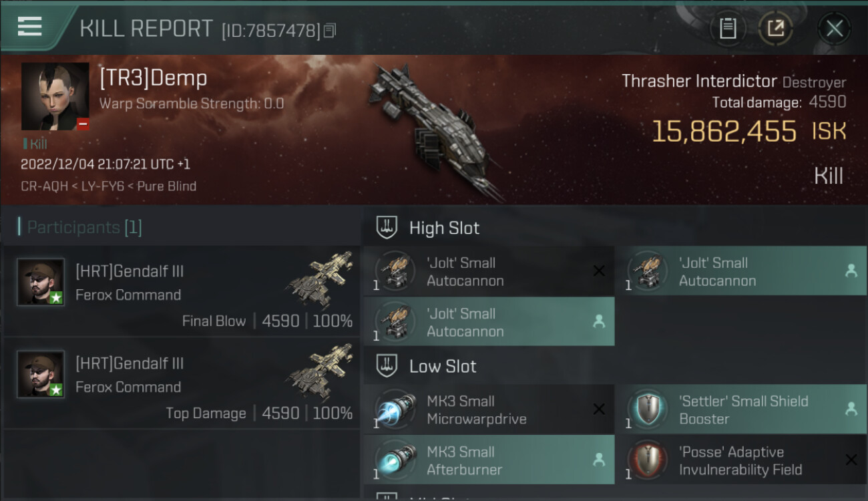Viewport: 868px width, 501px height.
Task: Click the 'Posse' Adaptive Invulnerability Field icon
Action: (647, 460)
